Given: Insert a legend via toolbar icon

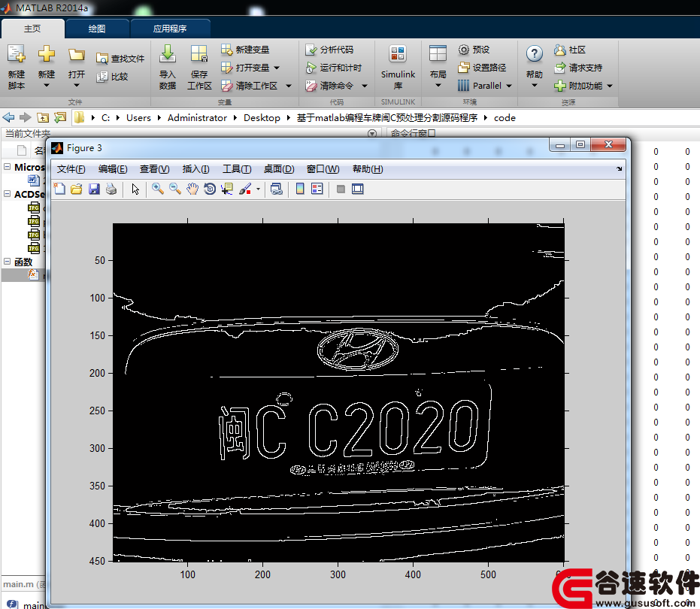Looking at the screenshot, I should (317, 189).
